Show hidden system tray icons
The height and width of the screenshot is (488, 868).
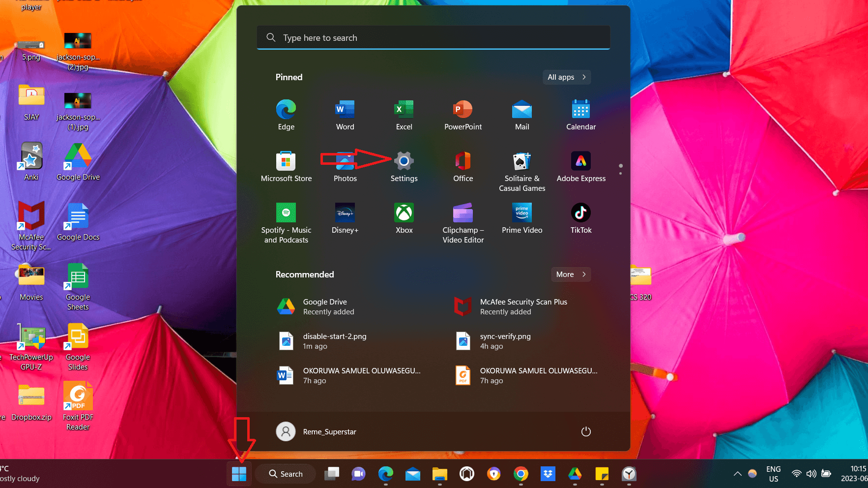tap(737, 474)
